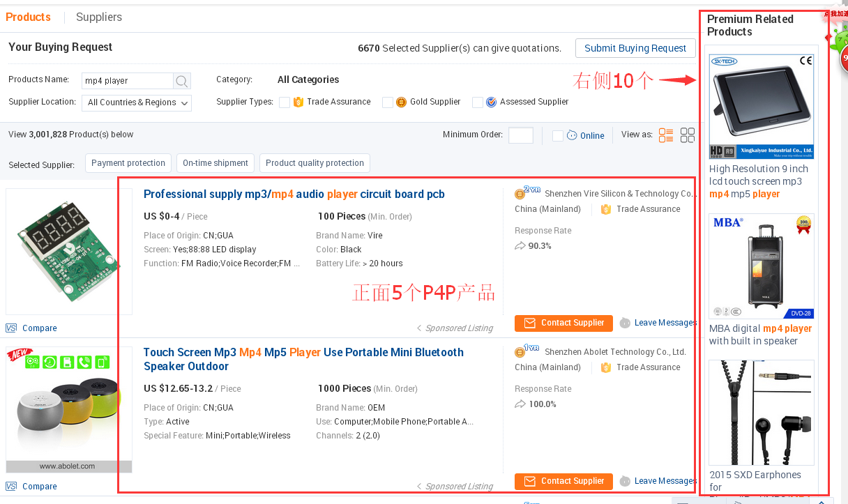Click the Online chat status icon

(572, 135)
